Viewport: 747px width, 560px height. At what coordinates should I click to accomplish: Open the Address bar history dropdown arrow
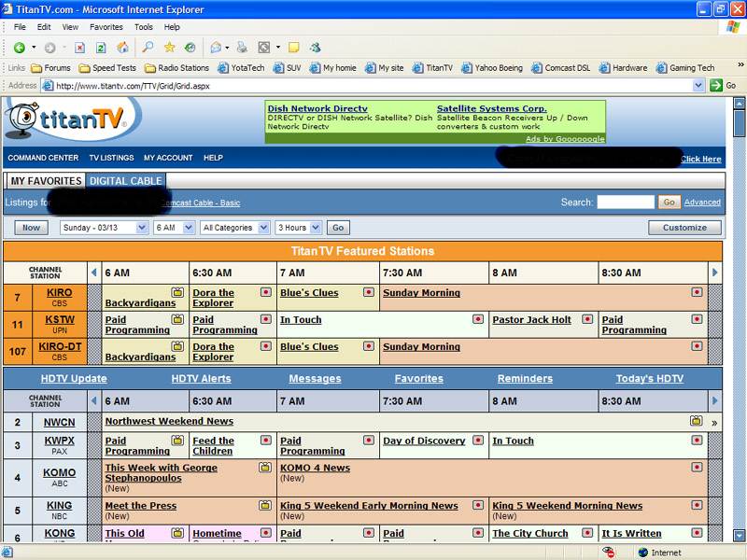pos(698,86)
